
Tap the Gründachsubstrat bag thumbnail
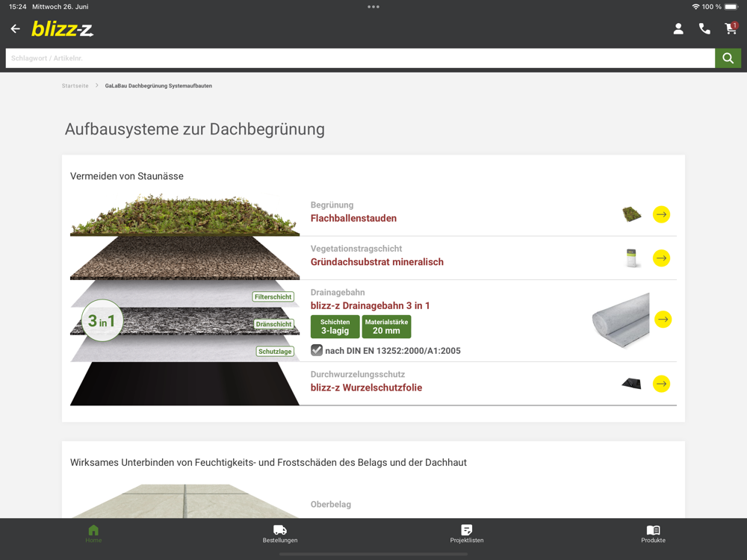[632, 258]
